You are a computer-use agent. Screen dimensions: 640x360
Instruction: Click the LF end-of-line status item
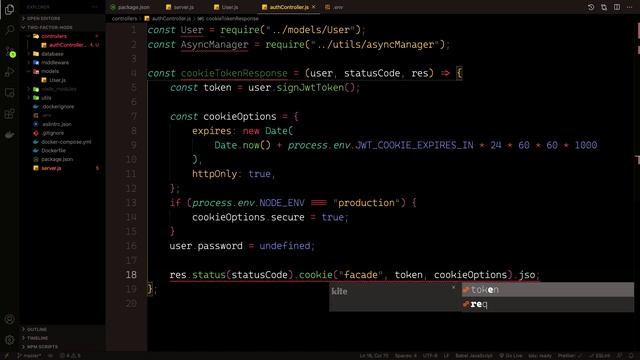pyautogui.click(x=446, y=356)
